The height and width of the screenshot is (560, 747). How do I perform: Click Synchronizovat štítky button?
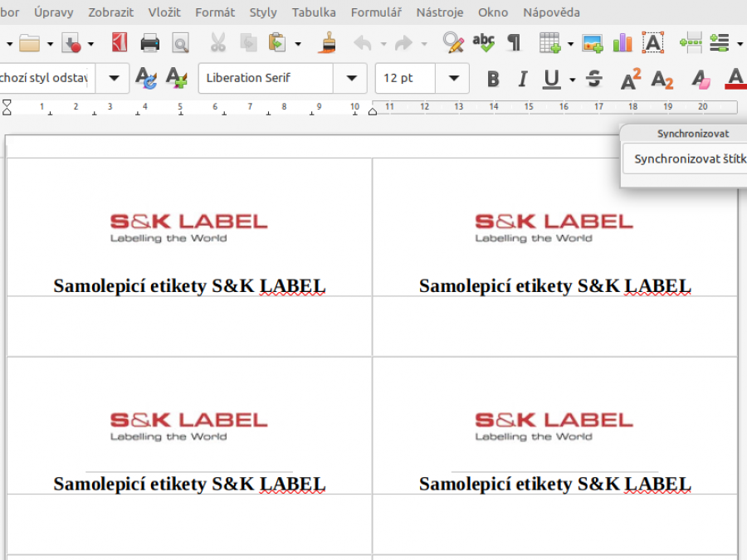[x=685, y=158]
